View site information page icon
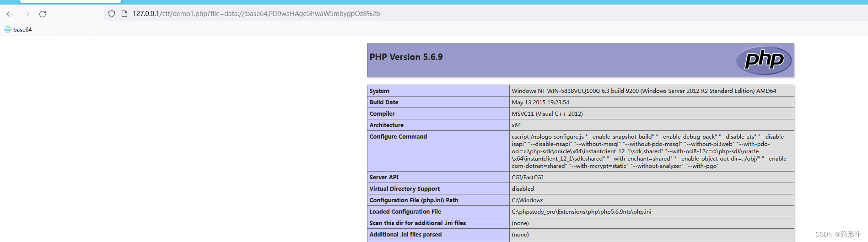The image size is (868, 242). (x=124, y=14)
